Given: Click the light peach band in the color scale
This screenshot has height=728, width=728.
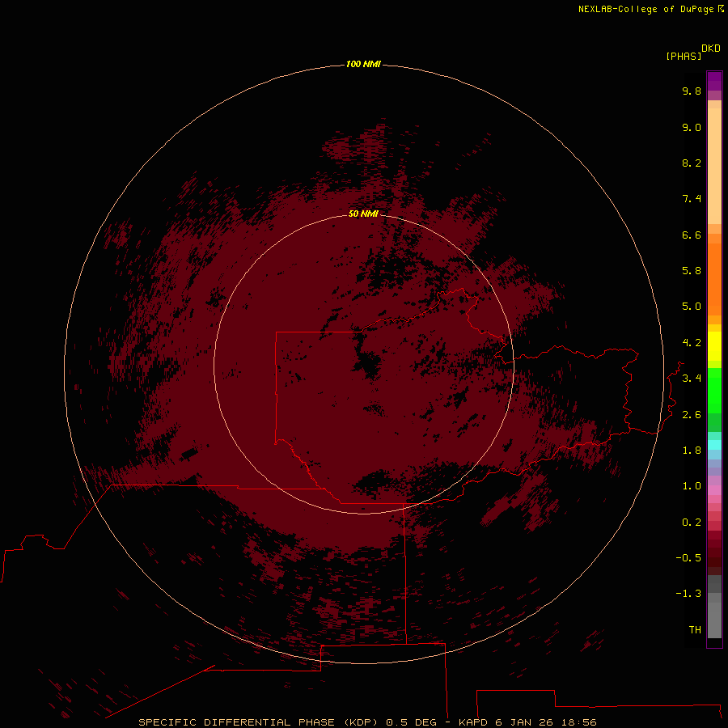Looking at the screenshot, I should click(x=714, y=166).
